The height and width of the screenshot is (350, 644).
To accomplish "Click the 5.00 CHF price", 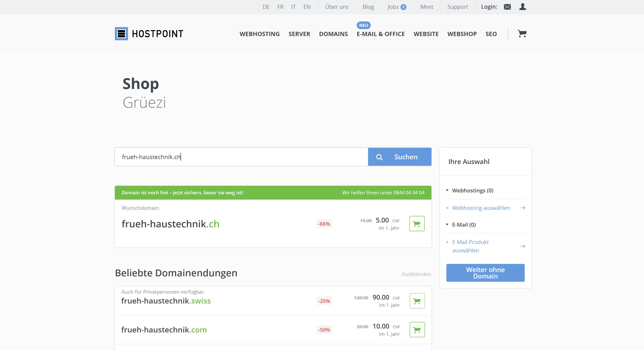I will pos(387,220).
